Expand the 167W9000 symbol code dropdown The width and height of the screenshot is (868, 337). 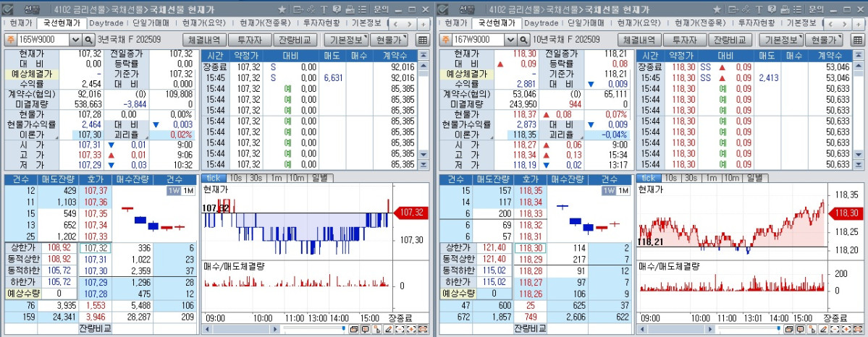pyautogui.click(x=511, y=40)
